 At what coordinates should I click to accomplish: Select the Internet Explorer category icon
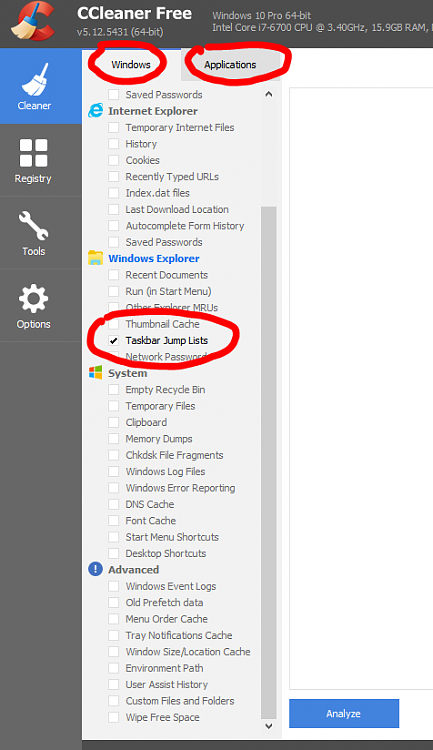pyautogui.click(x=95, y=111)
